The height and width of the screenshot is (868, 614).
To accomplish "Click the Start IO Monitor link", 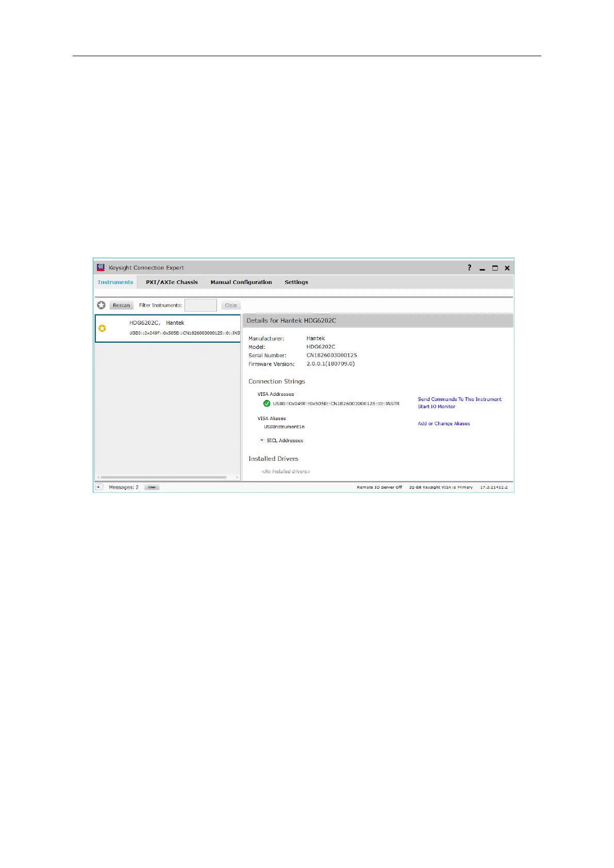I will (437, 406).
